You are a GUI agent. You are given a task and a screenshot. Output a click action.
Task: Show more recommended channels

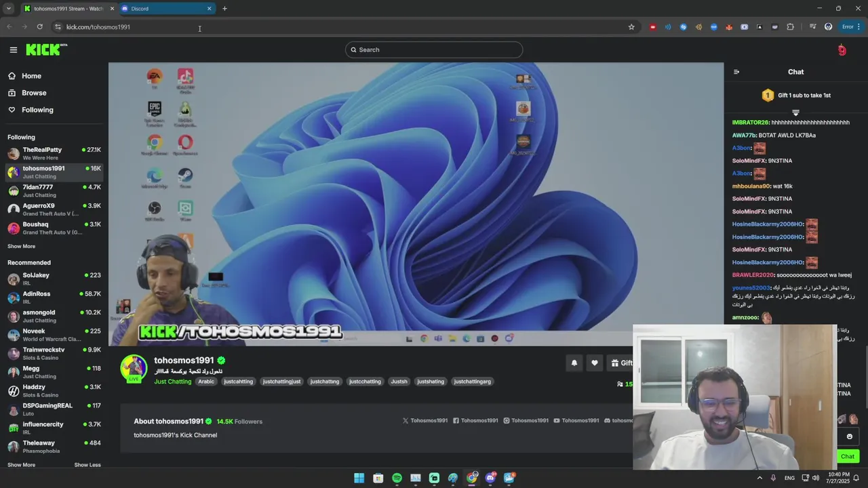(x=21, y=465)
